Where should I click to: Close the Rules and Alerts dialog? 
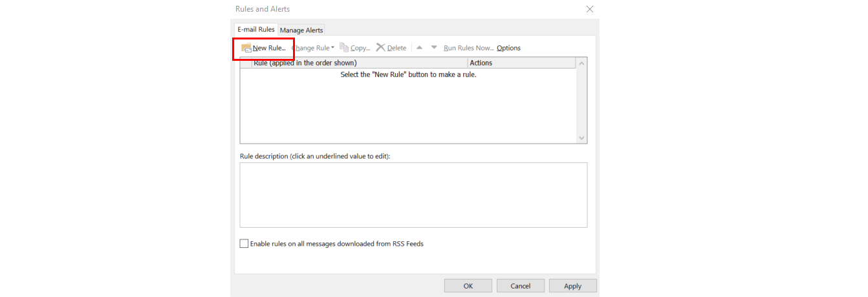pyautogui.click(x=589, y=9)
